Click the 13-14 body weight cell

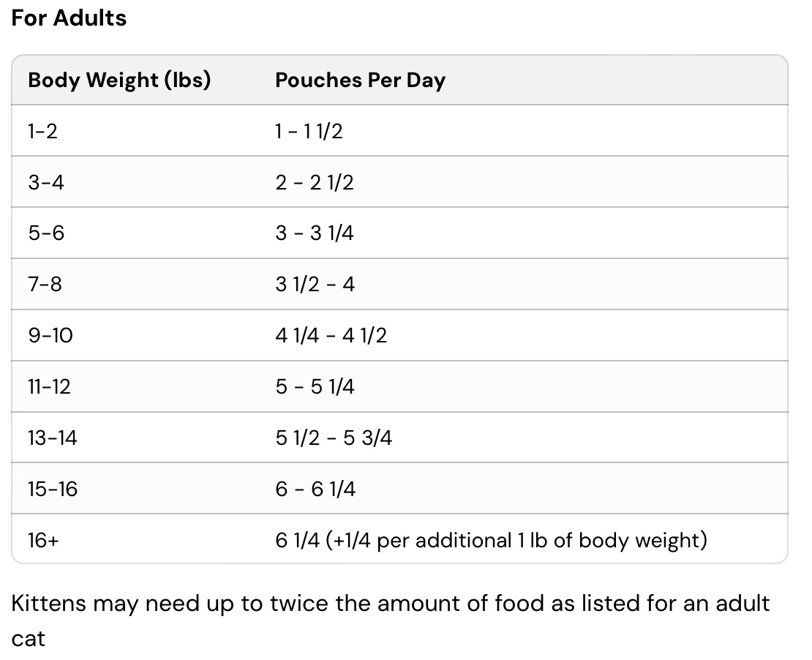coord(53,438)
